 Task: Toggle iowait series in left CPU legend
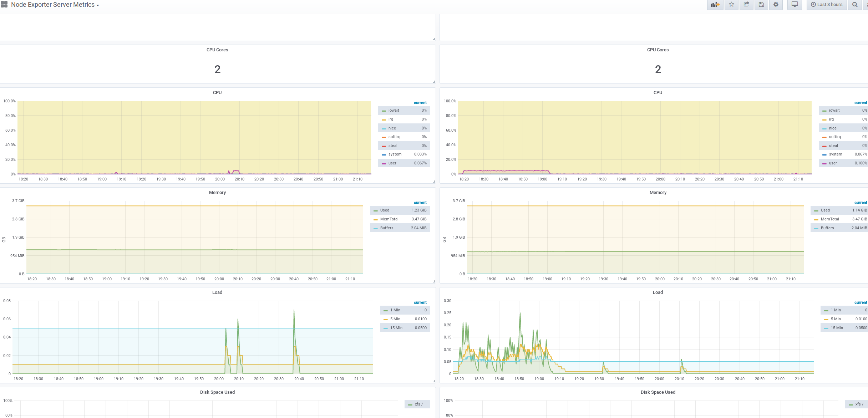click(x=394, y=111)
